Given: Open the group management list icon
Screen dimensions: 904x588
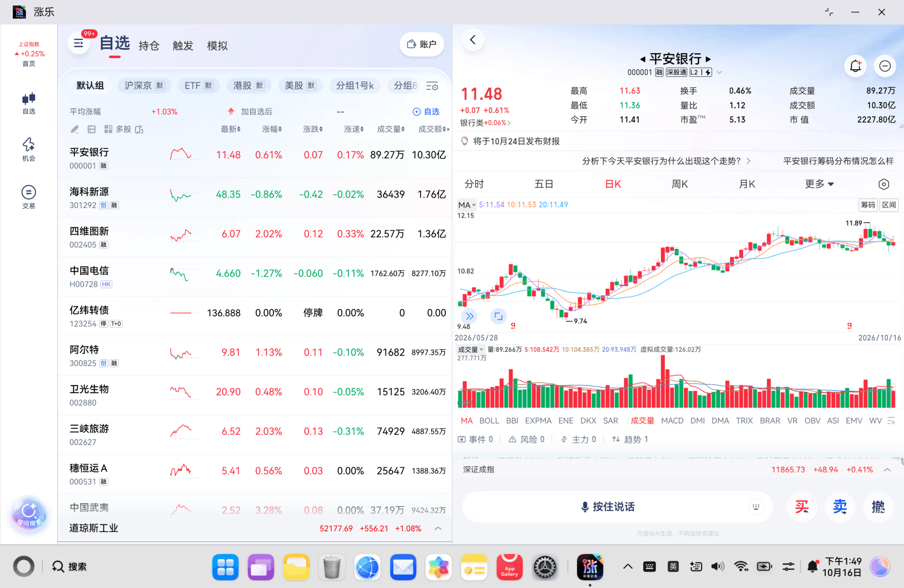Looking at the screenshot, I should click(x=432, y=86).
